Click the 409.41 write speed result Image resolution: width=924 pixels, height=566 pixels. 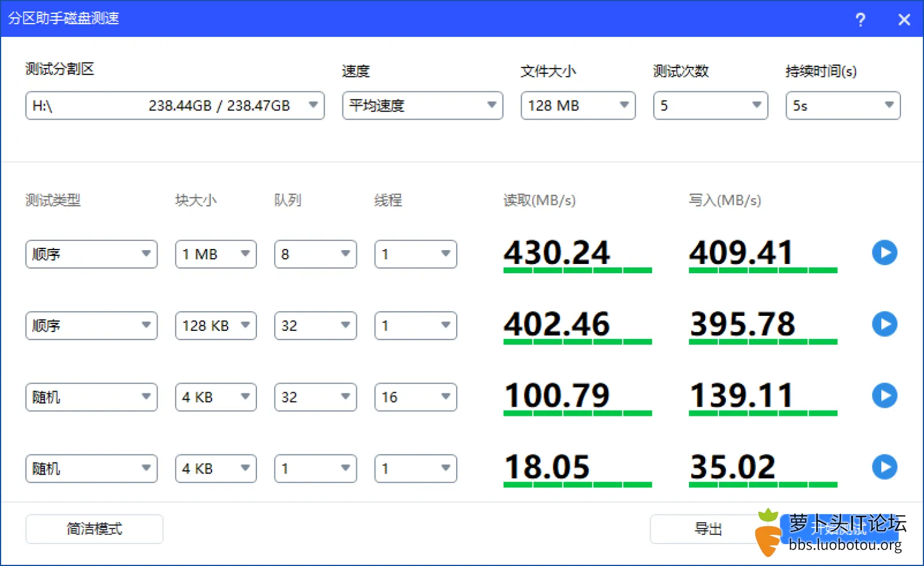click(x=742, y=253)
